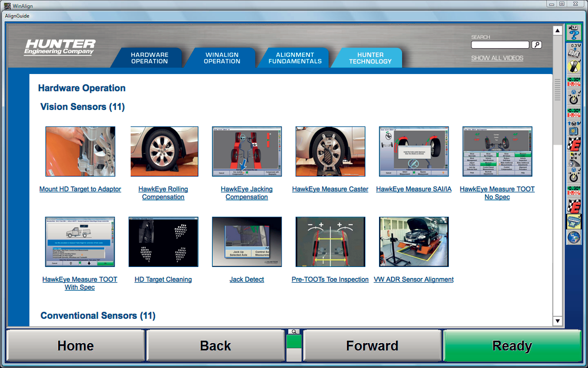Image resolution: width=588 pixels, height=368 pixels.
Task: Open the Jack Detect link
Action: 247,279
